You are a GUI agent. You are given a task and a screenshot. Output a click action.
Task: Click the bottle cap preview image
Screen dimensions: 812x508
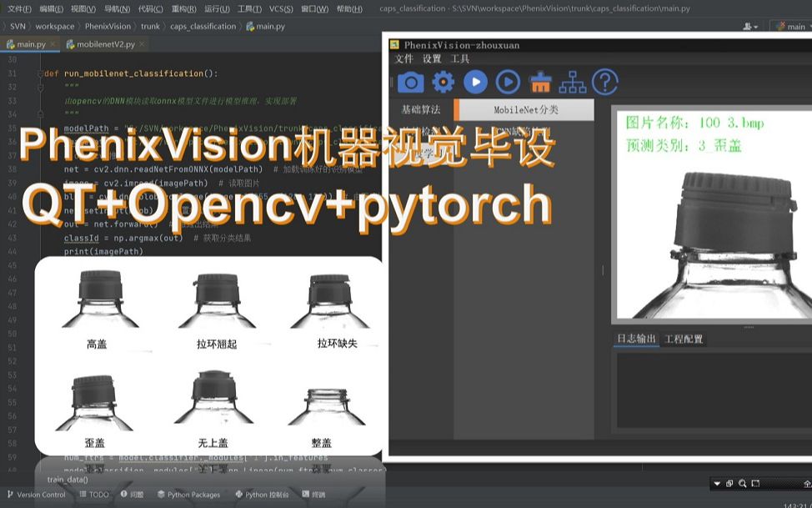[x=714, y=214]
